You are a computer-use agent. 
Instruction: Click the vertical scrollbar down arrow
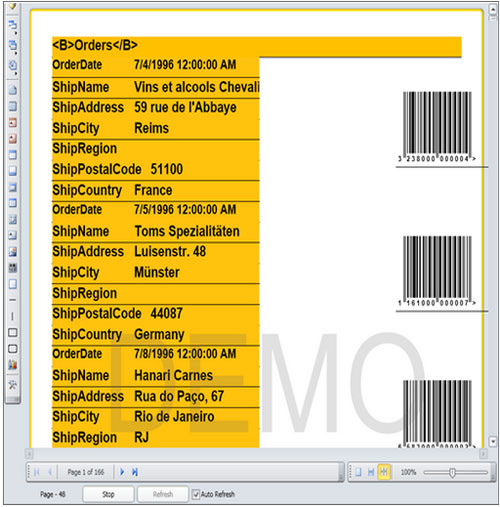coord(493,442)
